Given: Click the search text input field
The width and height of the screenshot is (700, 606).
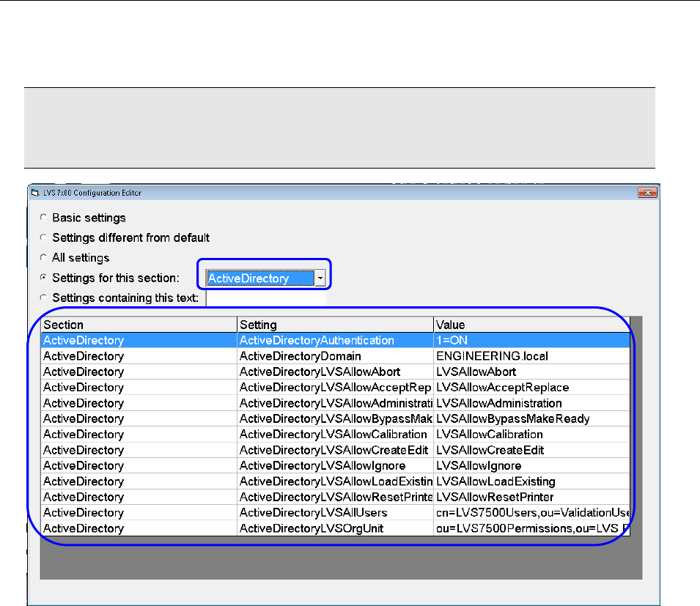Looking at the screenshot, I should coord(266,298).
